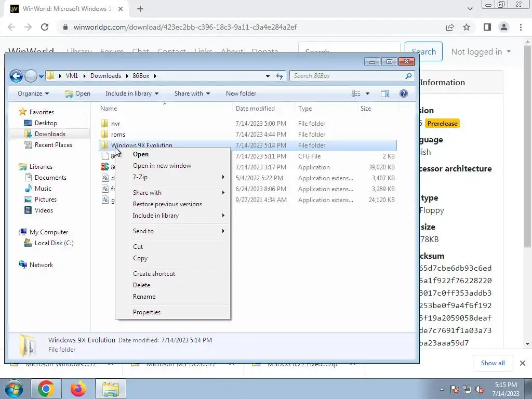Click the Change your view icon
Image resolution: width=532 pixels, height=399 pixels.
tap(356, 94)
